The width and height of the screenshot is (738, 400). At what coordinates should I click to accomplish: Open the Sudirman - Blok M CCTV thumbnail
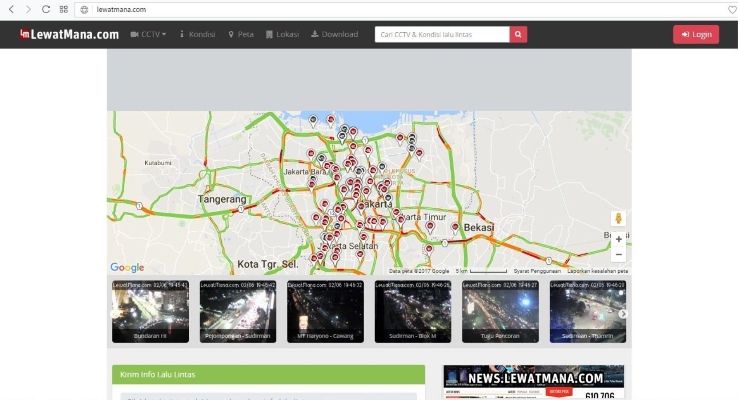coord(413,312)
